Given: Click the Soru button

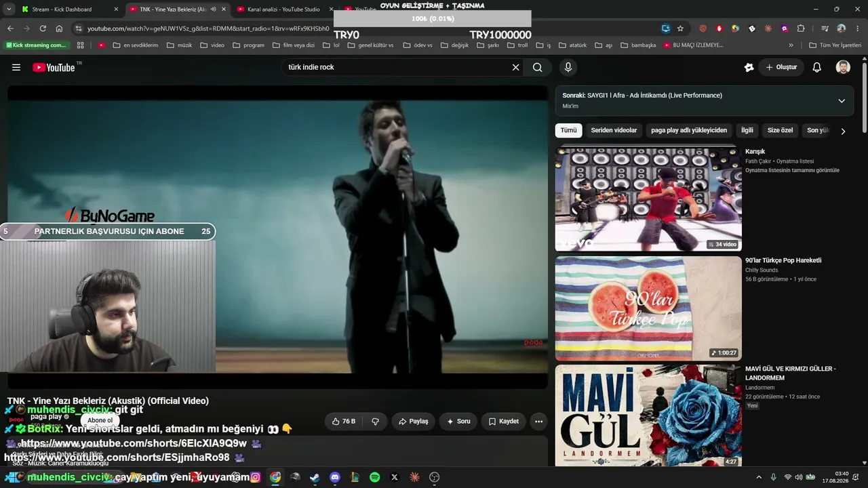Looking at the screenshot, I should tap(458, 422).
